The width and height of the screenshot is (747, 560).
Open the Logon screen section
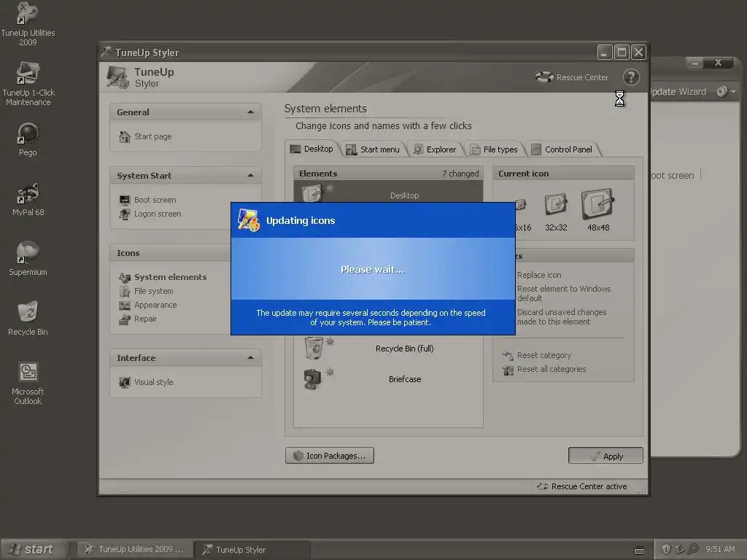(x=150, y=214)
